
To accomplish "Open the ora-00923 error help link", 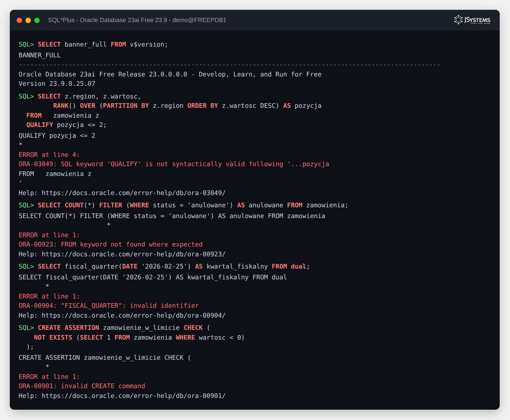I will point(134,254).
